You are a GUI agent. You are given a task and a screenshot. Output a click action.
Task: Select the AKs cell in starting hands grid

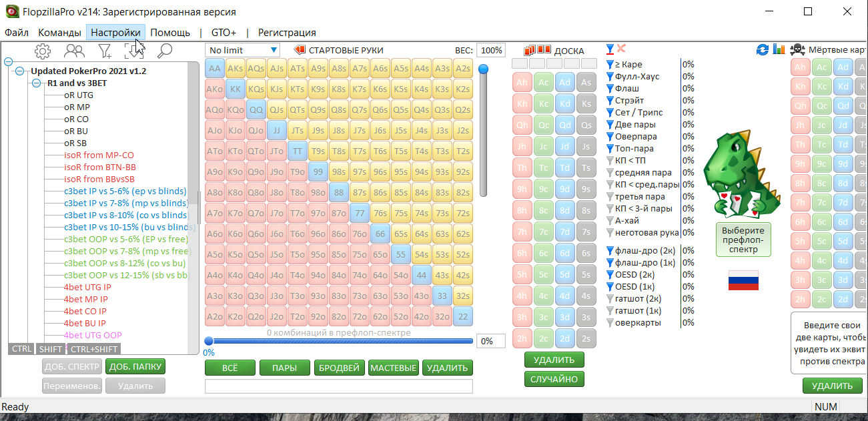pos(236,68)
